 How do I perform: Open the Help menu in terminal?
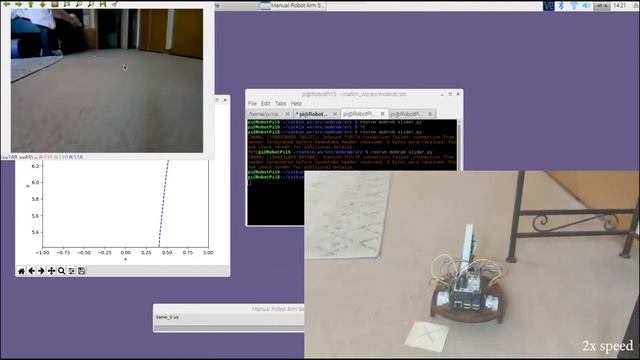(296, 103)
